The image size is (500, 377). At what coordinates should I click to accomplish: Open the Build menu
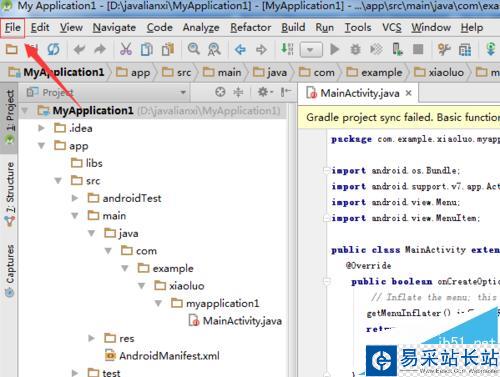pos(293,28)
